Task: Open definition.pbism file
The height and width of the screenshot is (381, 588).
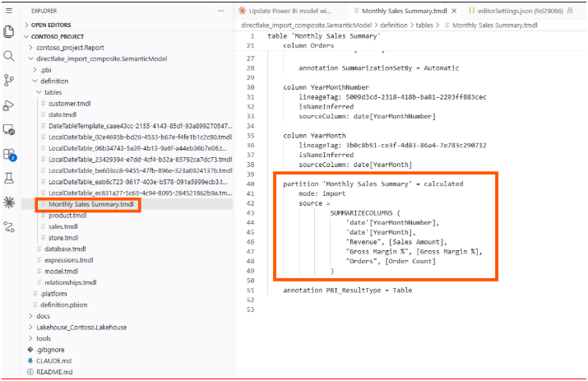Action: [x=64, y=304]
